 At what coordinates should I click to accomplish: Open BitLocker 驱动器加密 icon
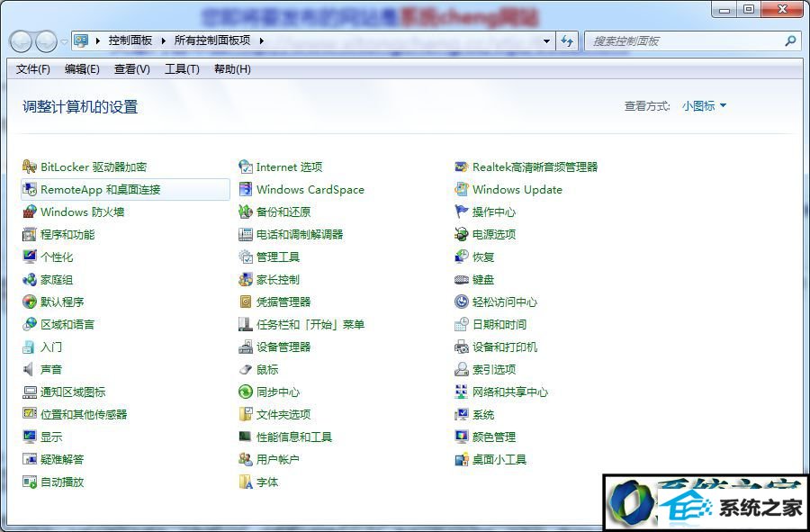(x=30, y=167)
